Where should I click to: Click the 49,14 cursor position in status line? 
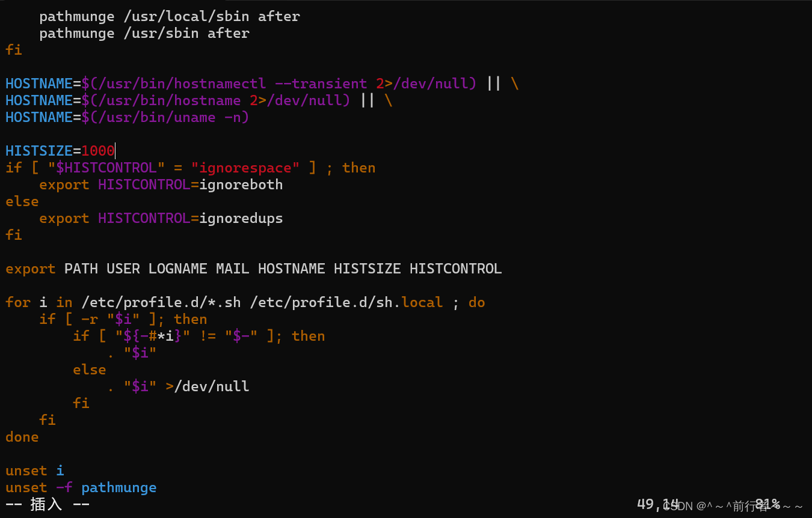coord(657,504)
